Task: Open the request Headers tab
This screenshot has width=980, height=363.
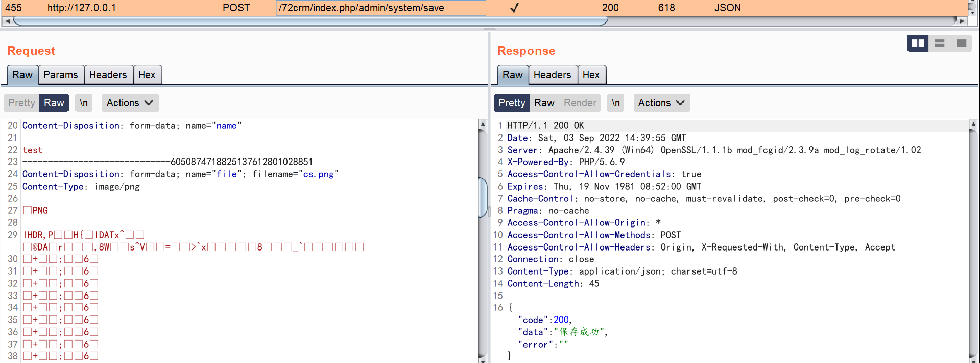Action: click(108, 75)
